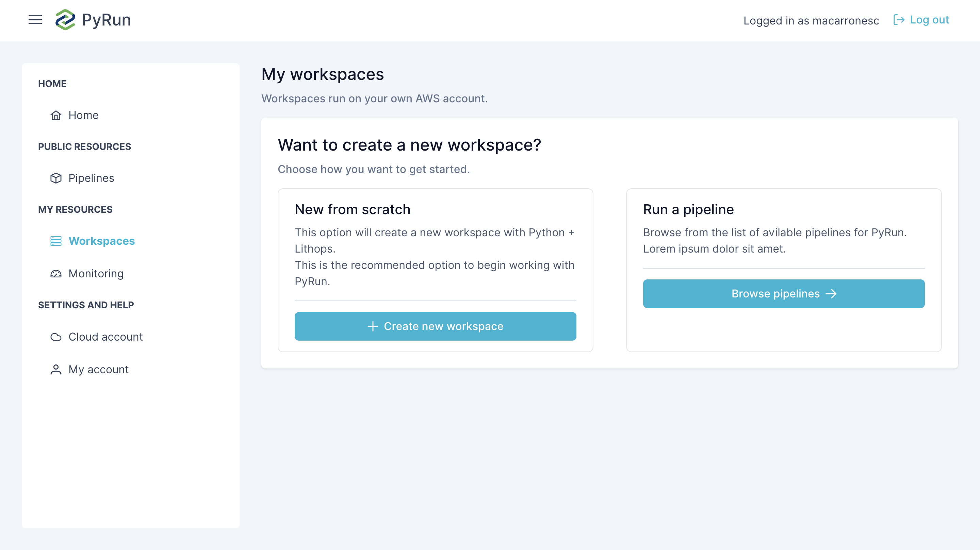
Task: Go to Monitoring in the sidebar
Action: click(96, 274)
